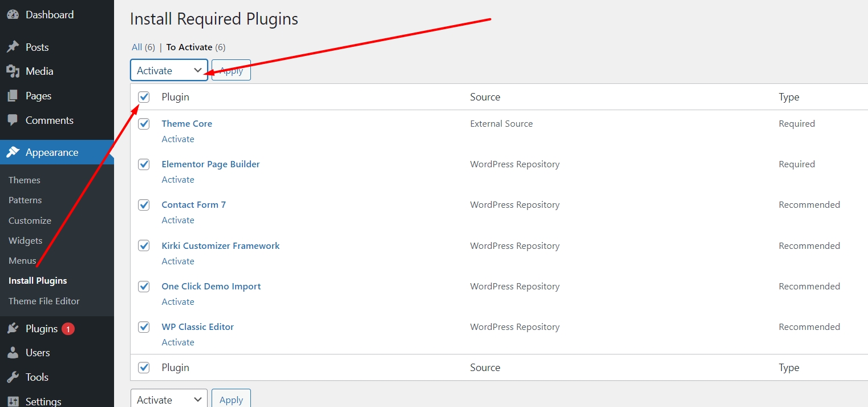Toggle the Contact Form 7 checkbox

tap(144, 205)
